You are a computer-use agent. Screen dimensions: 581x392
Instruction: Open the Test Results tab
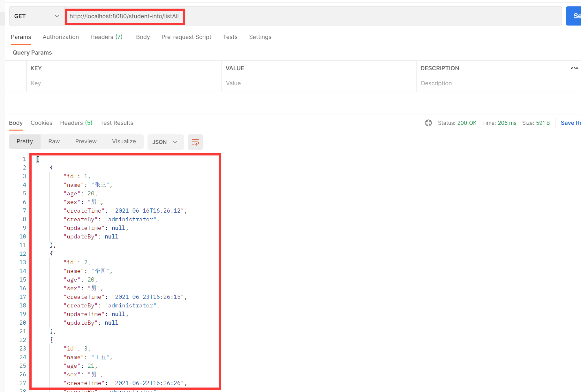pyautogui.click(x=117, y=123)
